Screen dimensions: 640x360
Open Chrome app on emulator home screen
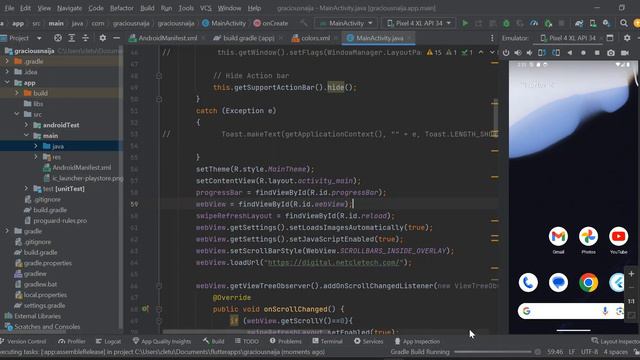(588, 282)
